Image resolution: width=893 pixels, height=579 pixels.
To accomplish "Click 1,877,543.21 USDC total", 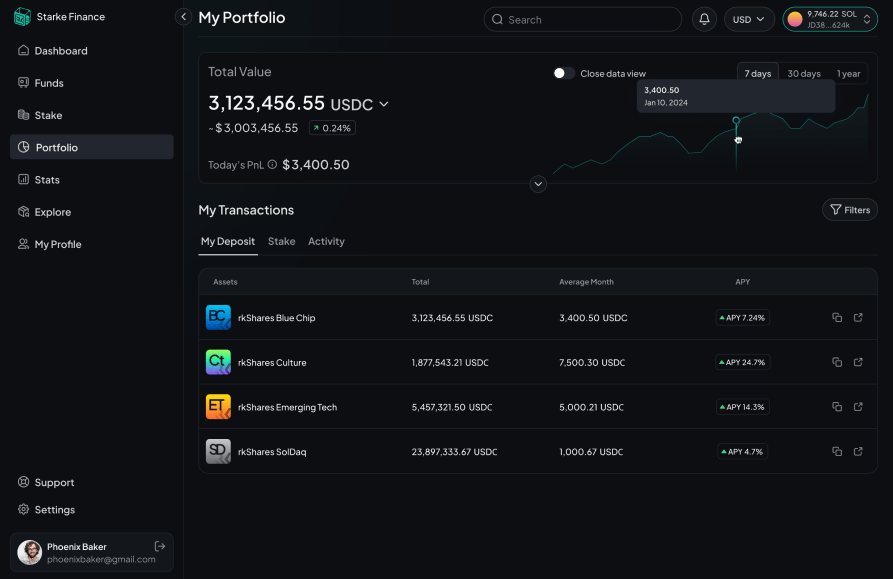I will [450, 362].
